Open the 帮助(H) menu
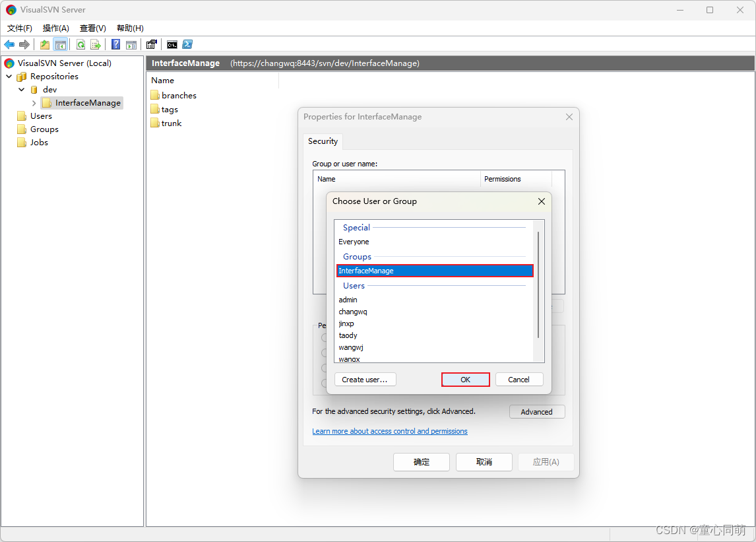This screenshot has height=542, width=756. click(130, 28)
